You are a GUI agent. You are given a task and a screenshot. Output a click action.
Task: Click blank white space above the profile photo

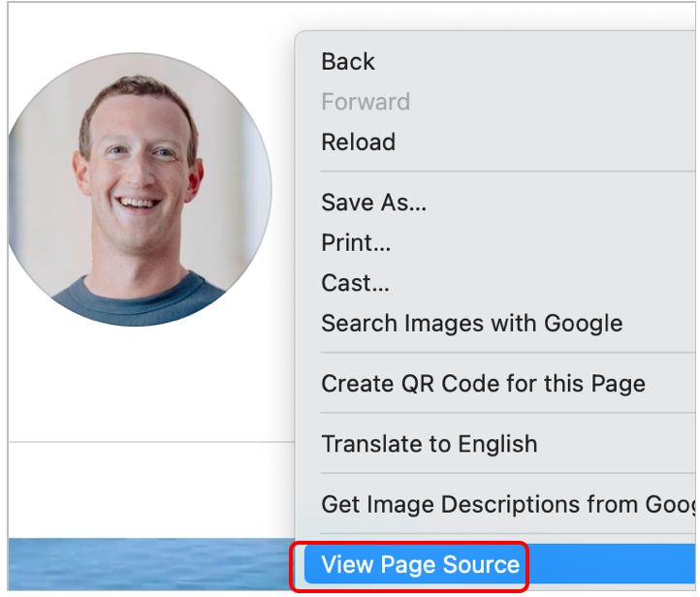pyautogui.click(x=145, y=24)
